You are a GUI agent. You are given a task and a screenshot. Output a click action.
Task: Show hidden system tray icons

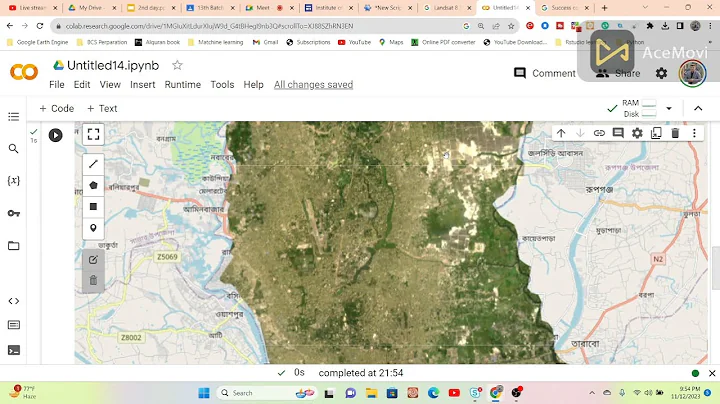pyautogui.click(x=592, y=393)
